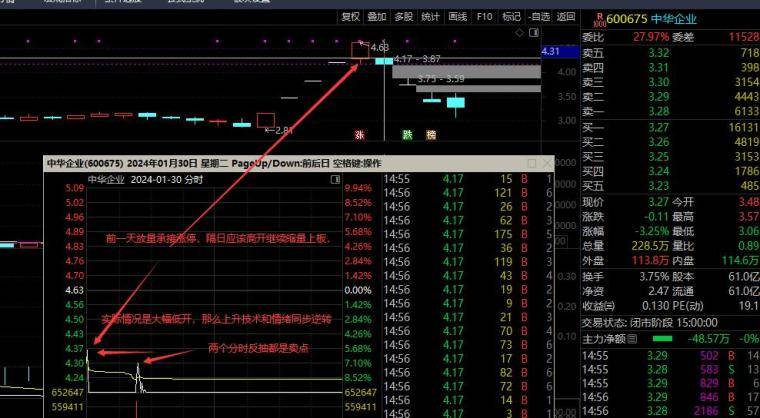Viewport: 760px width, 418px height.
Task: Click the 跌 marker under the candlestick chart
Action: coord(408,135)
